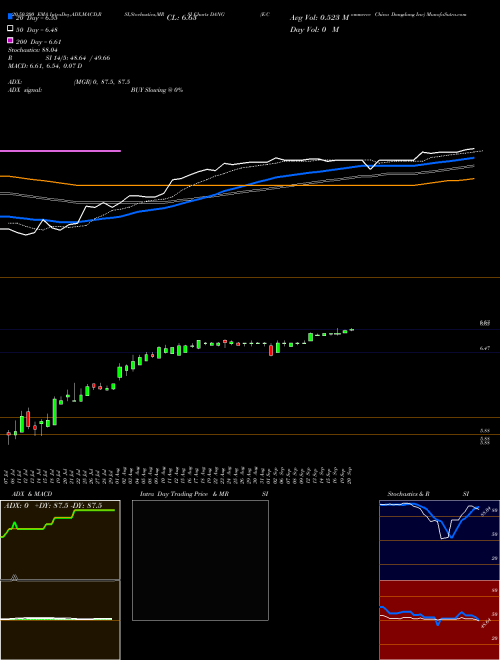Click the right end of the thick blue 20 Day EMA line

[x=473, y=158]
